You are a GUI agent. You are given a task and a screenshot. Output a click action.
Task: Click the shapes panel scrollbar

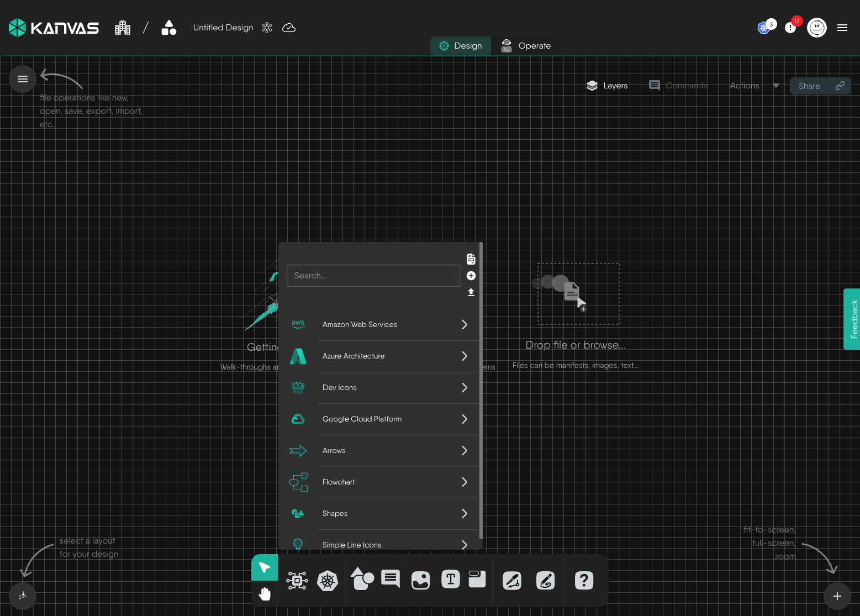[x=481, y=391]
